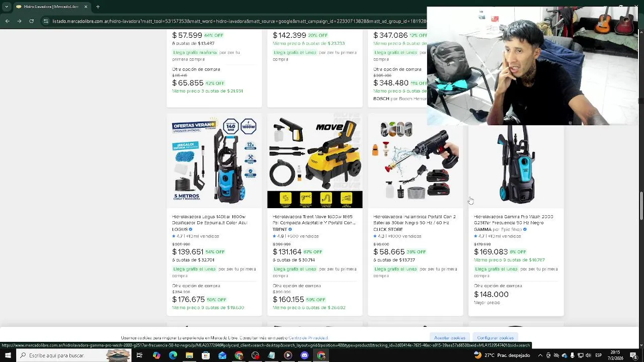Viewport: 644px width, 362px height.
Task: Click the $160.155 other purchase option
Action: point(288,299)
